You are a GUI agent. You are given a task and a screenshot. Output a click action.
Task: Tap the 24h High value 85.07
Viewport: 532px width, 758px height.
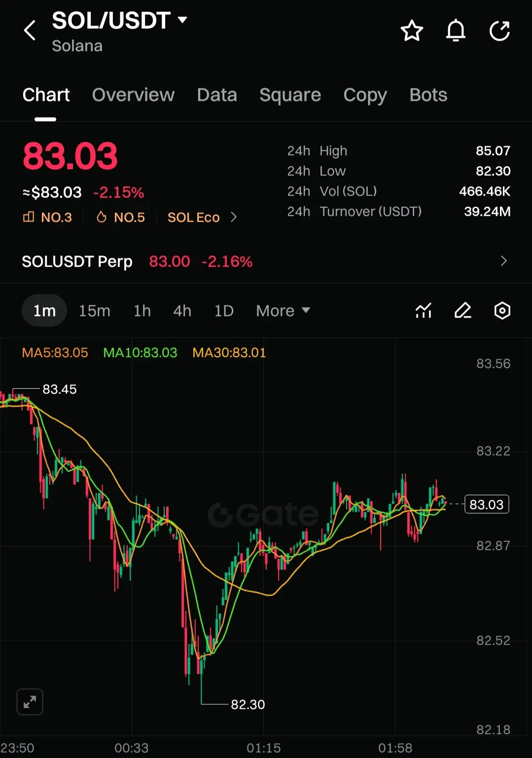click(x=493, y=151)
